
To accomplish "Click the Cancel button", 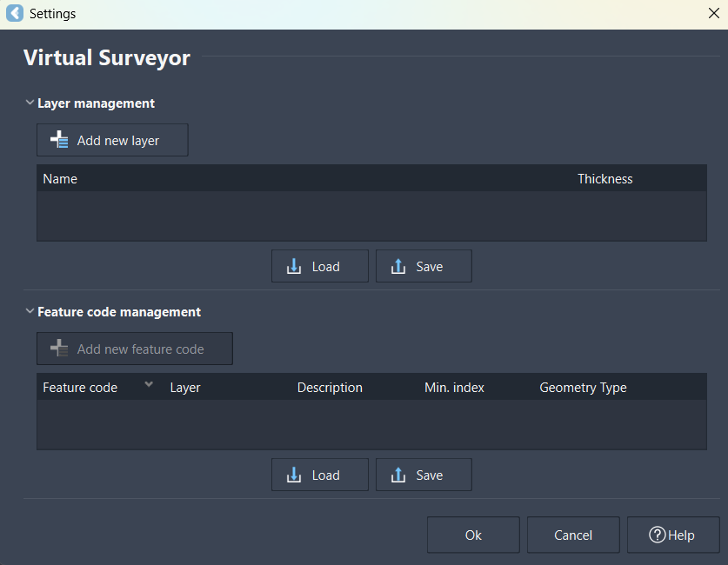I will [x=573, y=535].
